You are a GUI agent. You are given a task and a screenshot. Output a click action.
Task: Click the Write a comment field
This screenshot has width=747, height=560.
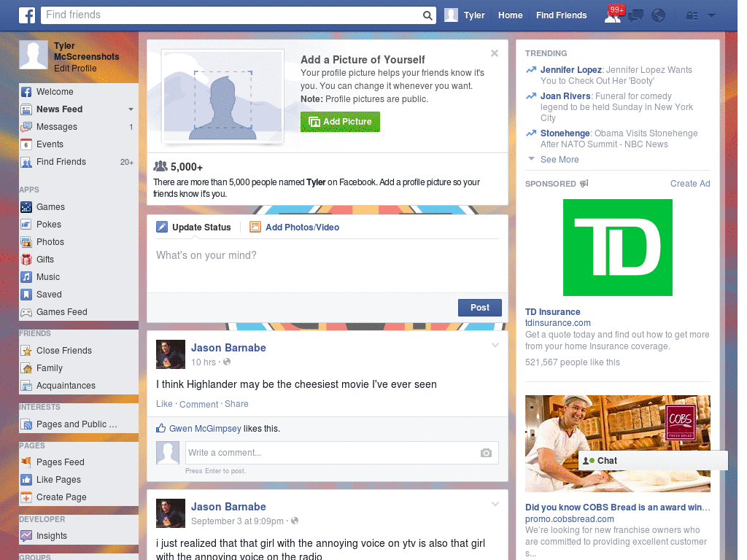(x=341, y=453)
